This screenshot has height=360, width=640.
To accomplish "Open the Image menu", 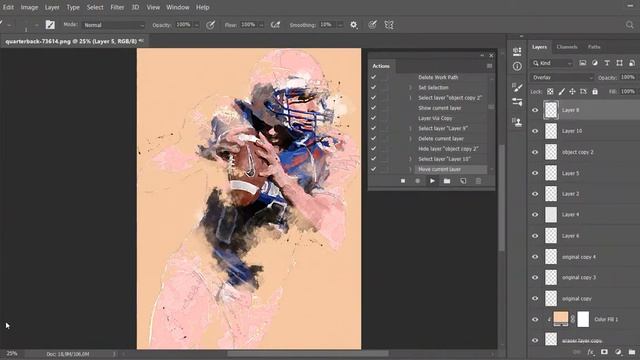I will [29, 7].
